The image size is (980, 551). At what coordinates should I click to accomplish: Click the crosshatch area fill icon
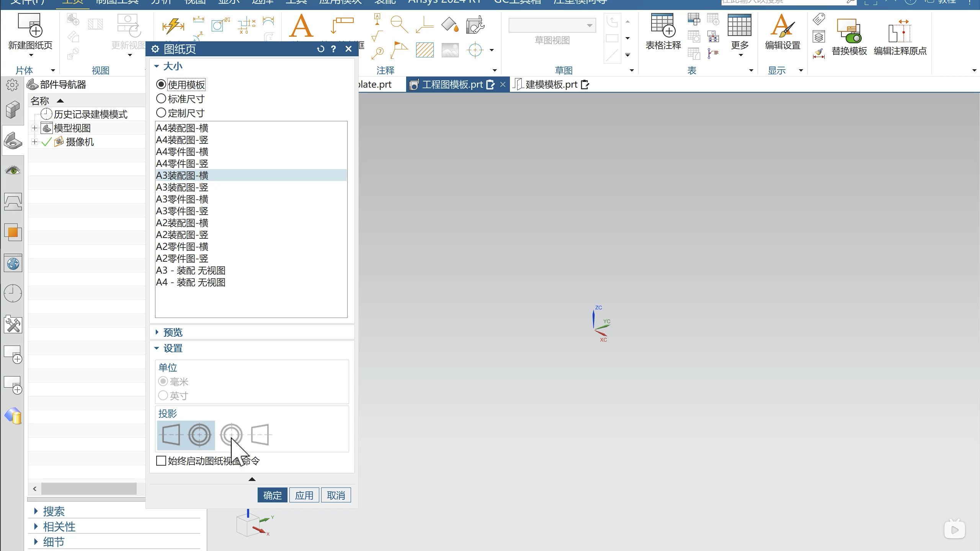(x=425, y=50)
